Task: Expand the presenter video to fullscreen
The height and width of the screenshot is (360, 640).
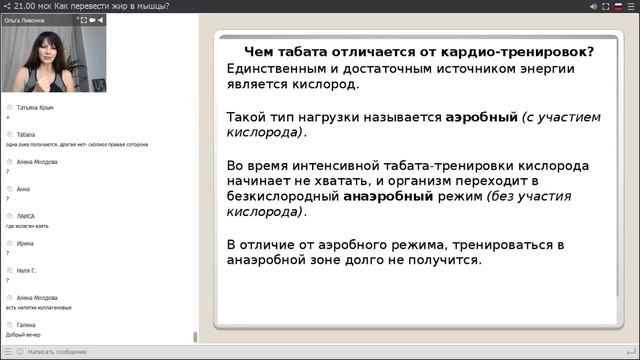Action: pos(84,20)
